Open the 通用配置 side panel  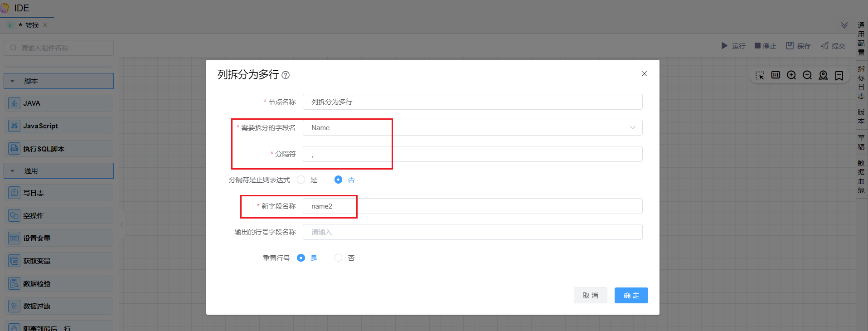pos(861,39)
